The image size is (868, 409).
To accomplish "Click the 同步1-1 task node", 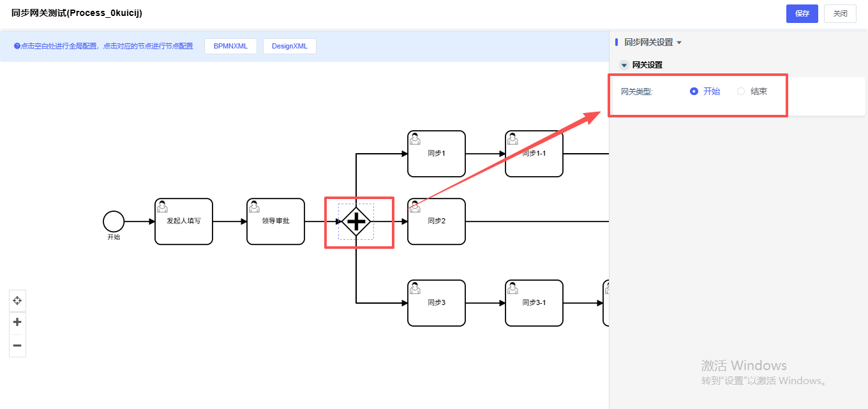I will pos(534,154).
